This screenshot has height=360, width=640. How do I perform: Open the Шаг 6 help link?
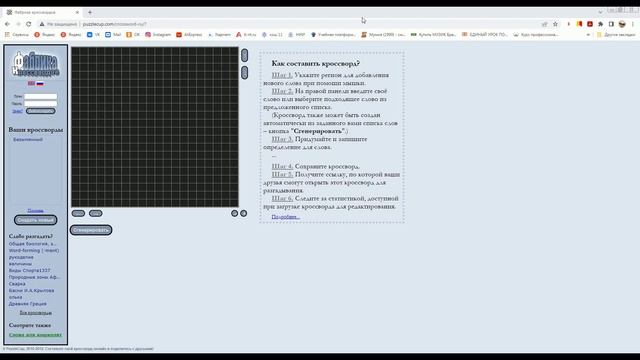pos(282,198)
